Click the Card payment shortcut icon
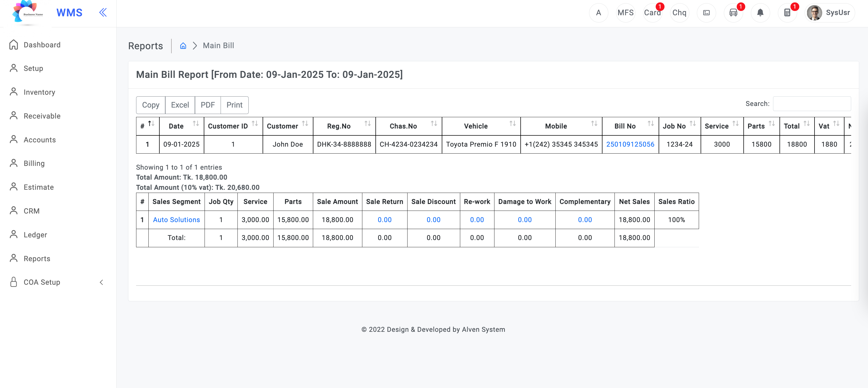 pos(652,13)
